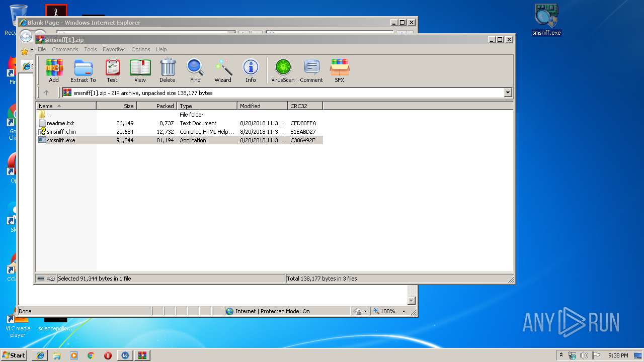Open the View file tool
The width and height of the screenshot is (644, 362).
coord(140,70)
